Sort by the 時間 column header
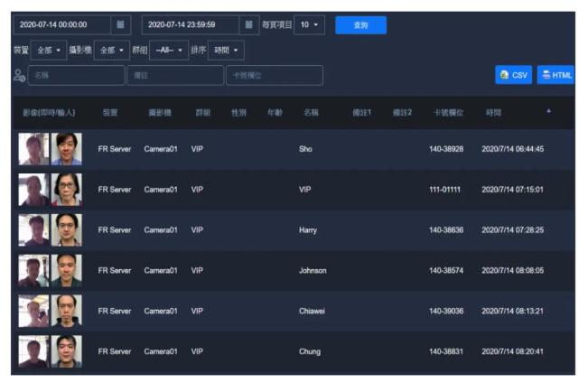 (x=493, y=113)
